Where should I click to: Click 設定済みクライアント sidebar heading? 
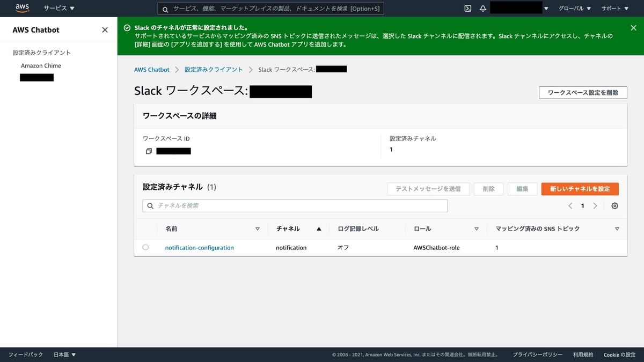pyautogui.click(x=42, y=53)
